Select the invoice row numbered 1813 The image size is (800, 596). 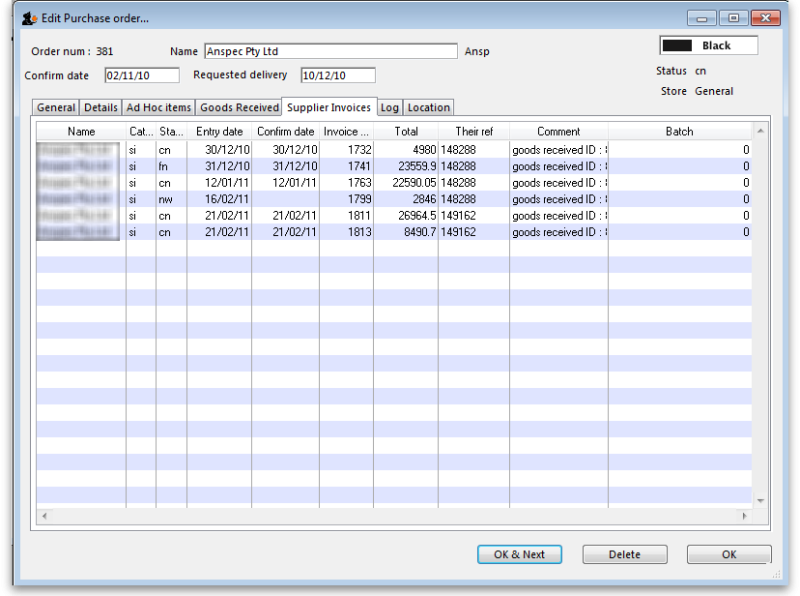click(400, 232)
